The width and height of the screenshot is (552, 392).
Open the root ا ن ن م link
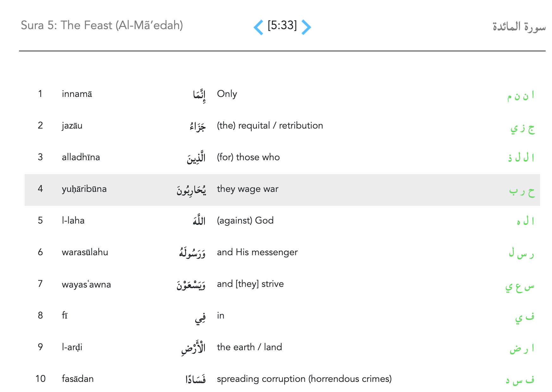[x=521, y=95]
